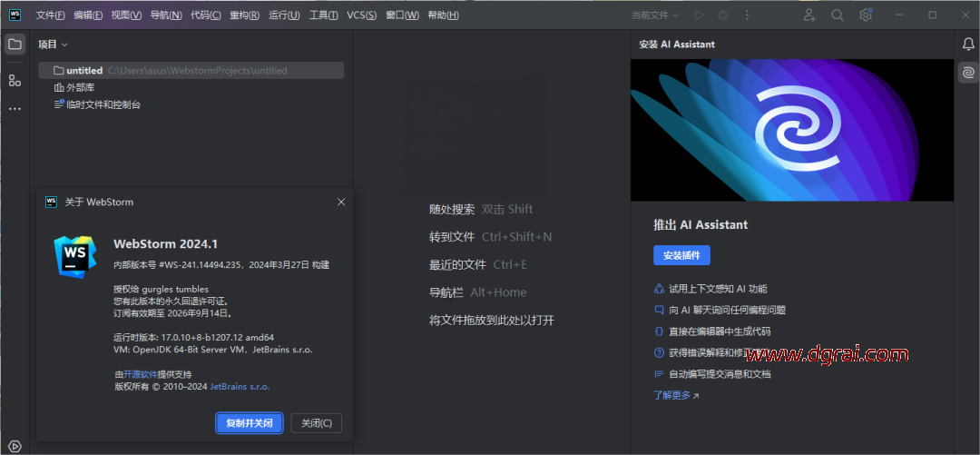Click the Search Everywhere magnifier icon
Viewport: 980px width, 455px height.
click(x=838, y=15)
